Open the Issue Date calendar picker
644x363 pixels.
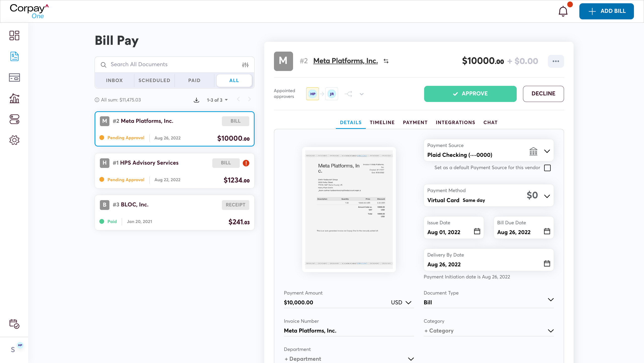point(477,231)
